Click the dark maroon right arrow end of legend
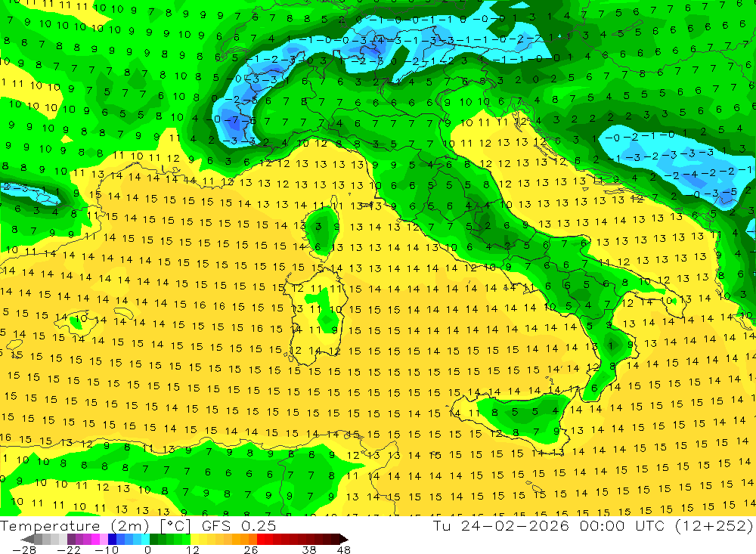This screenshot has width=756, height=554. point(344,539)
